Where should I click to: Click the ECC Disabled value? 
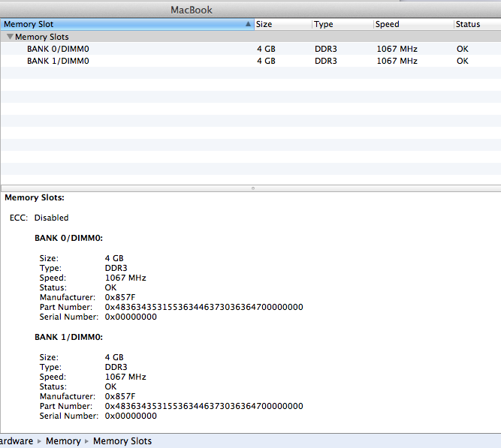tap(51, 218)
